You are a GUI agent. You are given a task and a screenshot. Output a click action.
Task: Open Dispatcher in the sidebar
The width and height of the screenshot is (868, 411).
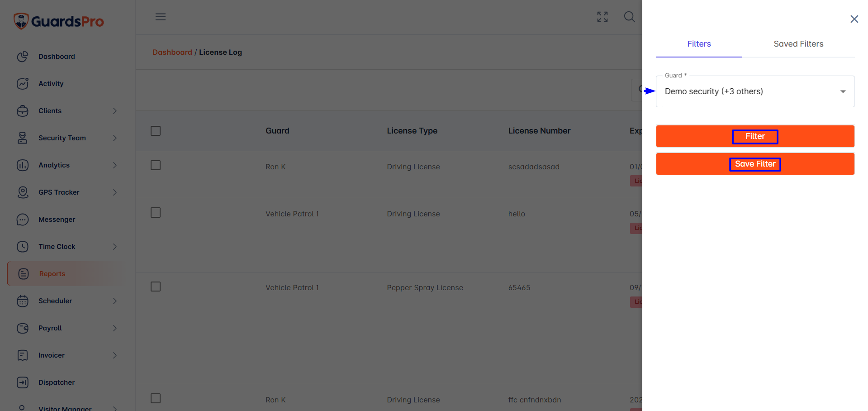(57, 382)
